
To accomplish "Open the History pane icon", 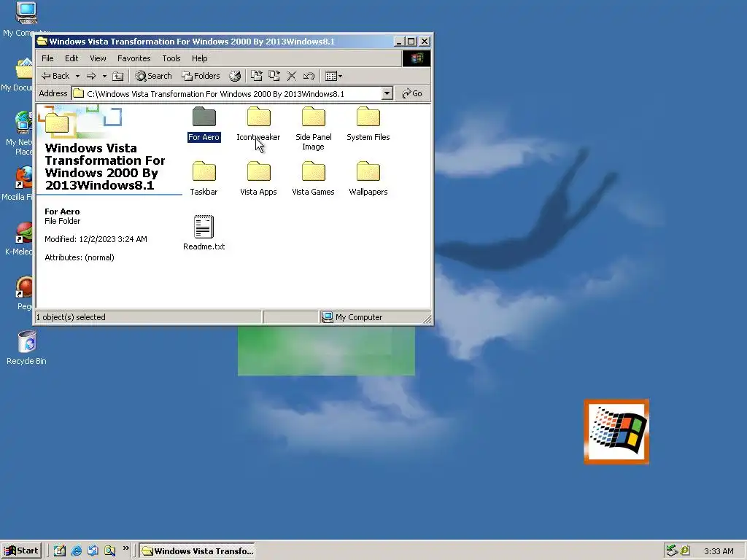I will click(234, 76).
